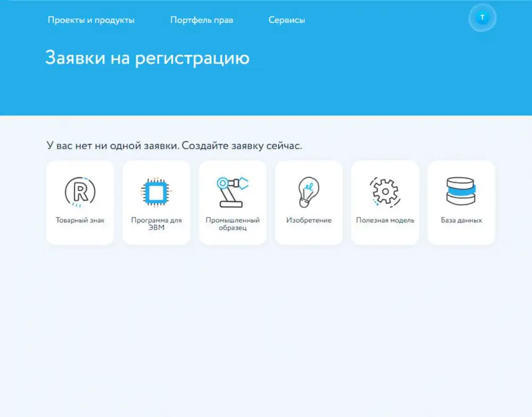Create a Товарный знак application card
This screenshot has height=417, width=532.
tap(80, 202)
